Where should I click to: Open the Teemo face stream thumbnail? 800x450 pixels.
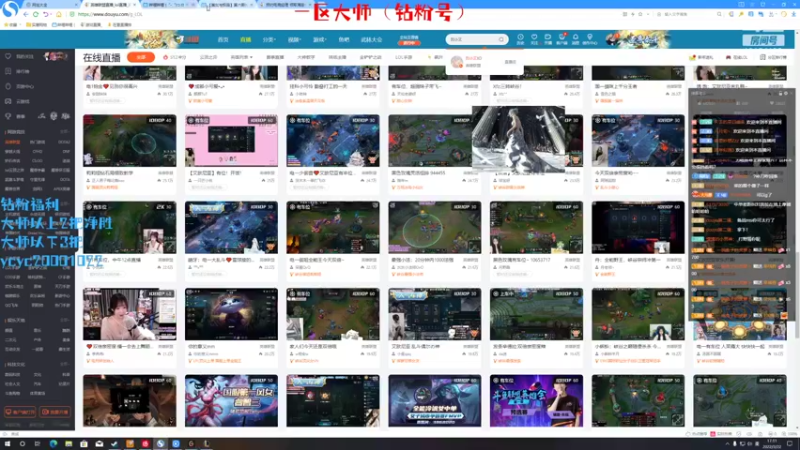pyautogui.click(x=231, y=314)
